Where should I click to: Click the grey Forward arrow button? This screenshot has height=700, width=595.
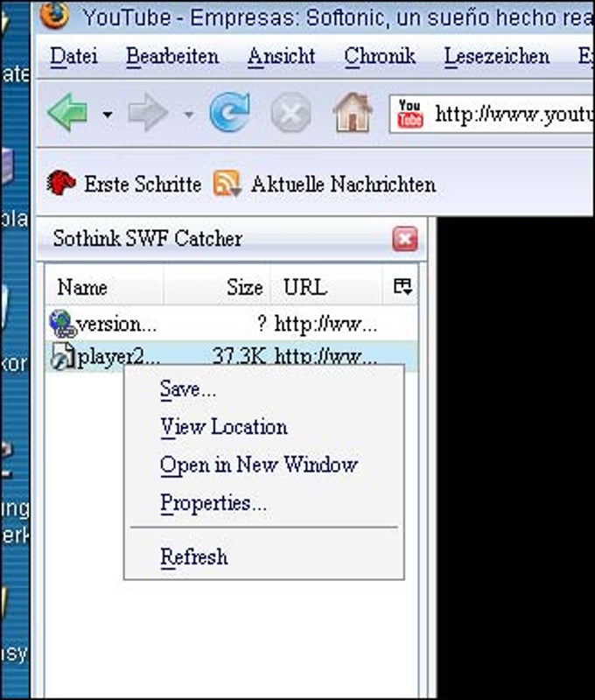coord(148,113)
